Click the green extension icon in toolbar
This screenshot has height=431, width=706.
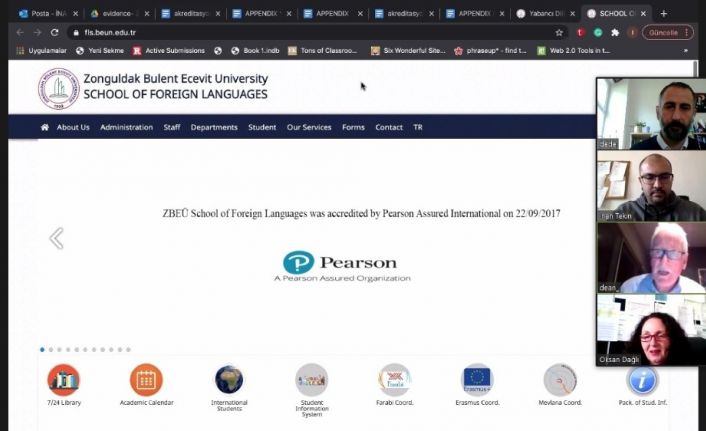tap(598, 32)
